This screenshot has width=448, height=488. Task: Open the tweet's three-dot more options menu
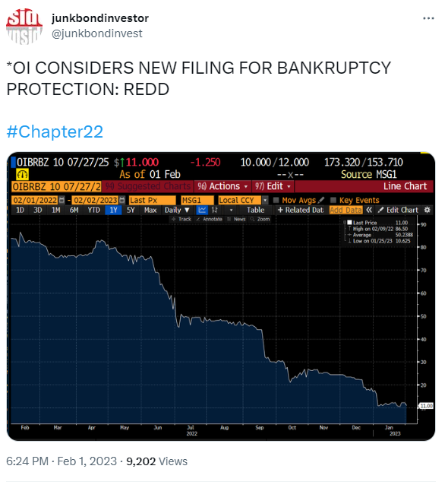[x=428, y=19]
